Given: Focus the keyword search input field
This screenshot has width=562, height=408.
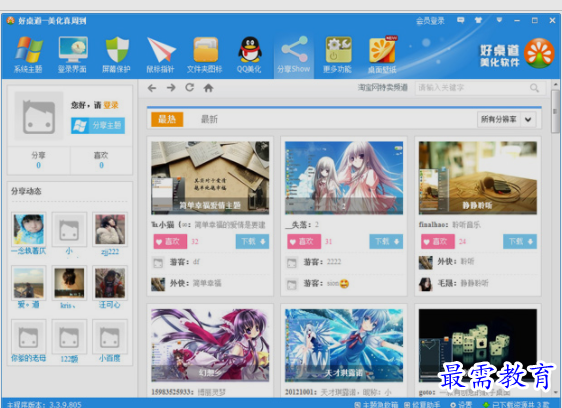Looking at the screenshot, I should 472,88.
